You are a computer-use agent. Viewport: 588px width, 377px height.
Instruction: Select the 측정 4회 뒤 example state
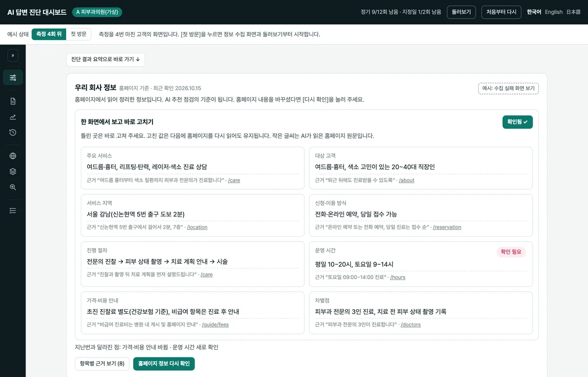[49, 34]
